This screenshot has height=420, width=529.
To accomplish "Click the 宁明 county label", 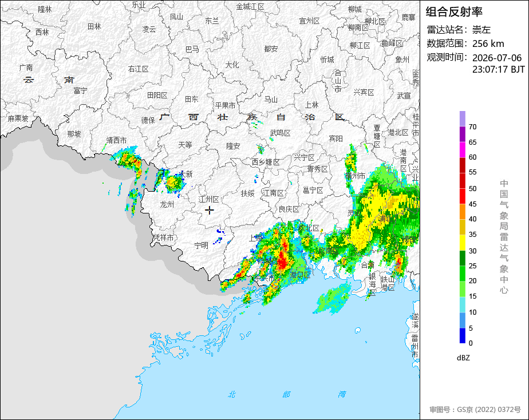I will [x=201, y=245].
